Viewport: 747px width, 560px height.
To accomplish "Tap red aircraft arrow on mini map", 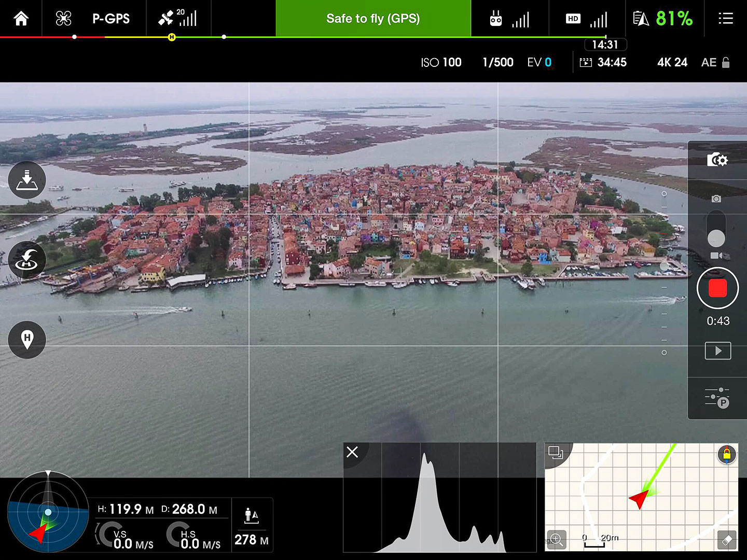I will point(639,499).
